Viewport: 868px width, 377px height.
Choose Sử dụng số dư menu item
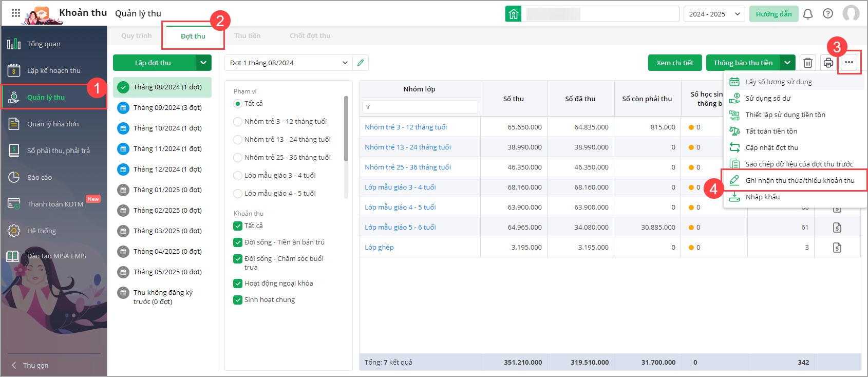(795, 98)
